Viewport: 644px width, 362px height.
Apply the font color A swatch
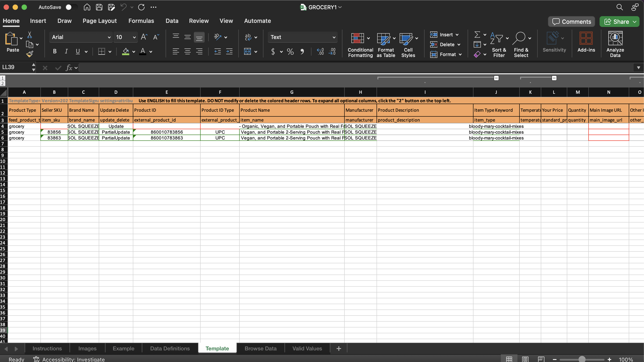(x=143, y=51)
